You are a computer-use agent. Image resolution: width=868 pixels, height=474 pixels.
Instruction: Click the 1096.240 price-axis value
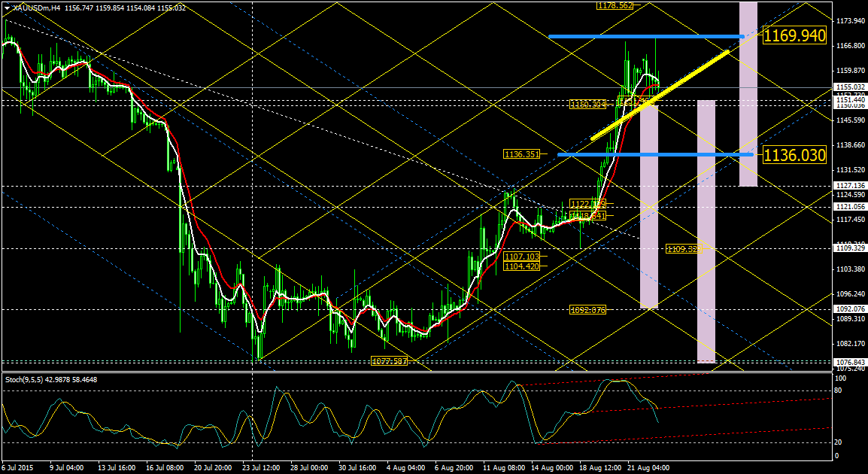850,294
